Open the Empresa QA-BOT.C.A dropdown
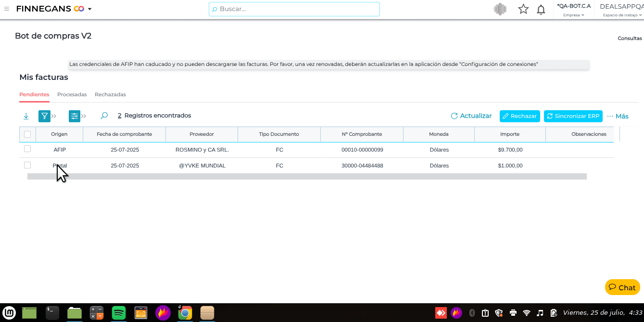644x322 pixels. tap(573, 10)
